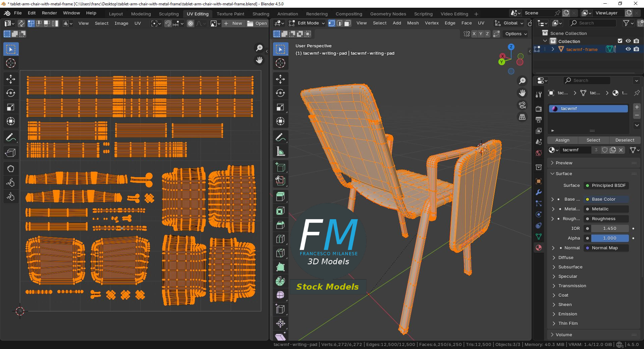This screenshot has width=644, height=349.
Task: Toggle X axis mesh mirror
Action: point(474,34)
